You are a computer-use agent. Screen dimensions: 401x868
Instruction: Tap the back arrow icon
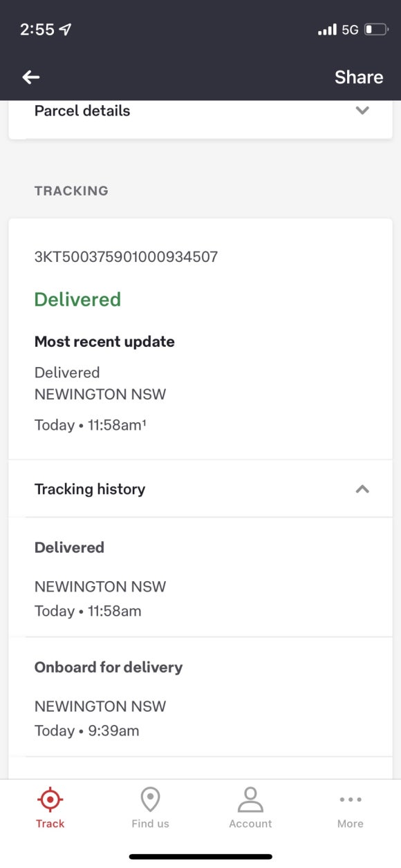click(31, 77)
